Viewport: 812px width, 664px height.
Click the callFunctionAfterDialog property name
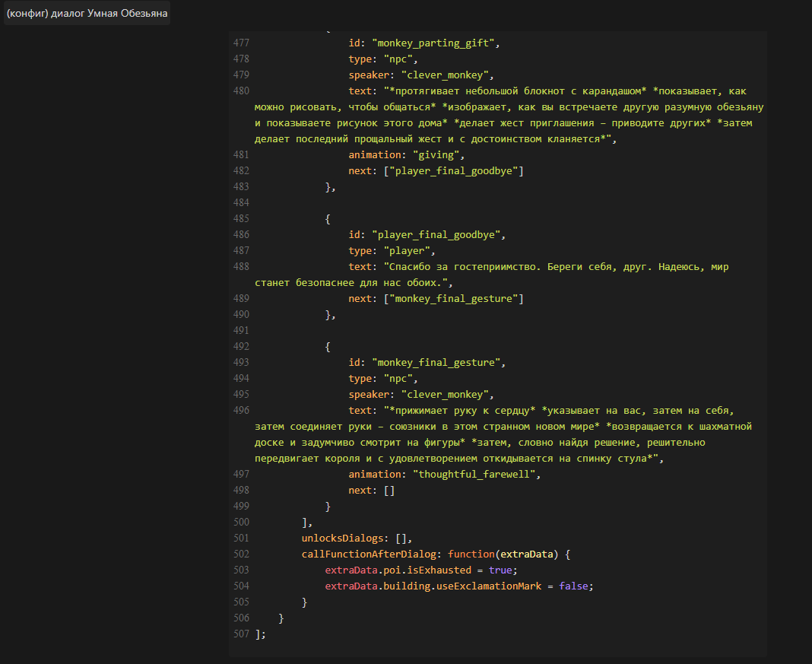pos(371,554)
